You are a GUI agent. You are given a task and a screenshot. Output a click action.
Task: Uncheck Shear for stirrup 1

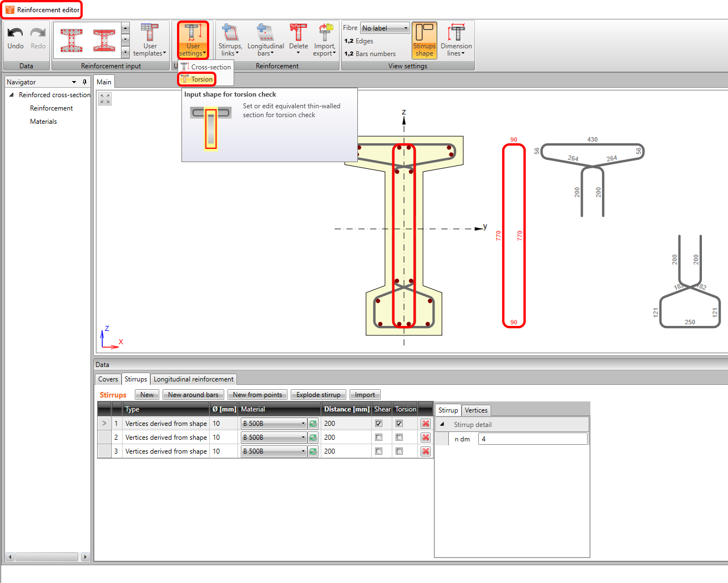click(378, 423)
